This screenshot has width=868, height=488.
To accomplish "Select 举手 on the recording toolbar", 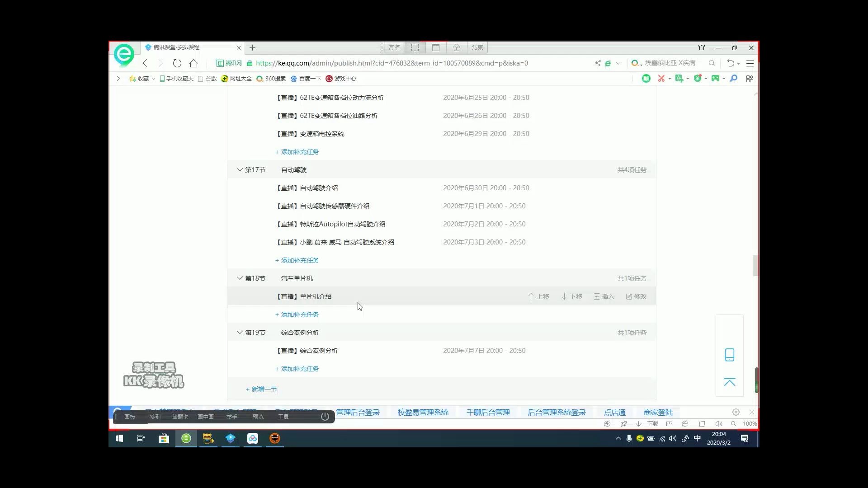I will pos(232,417).
